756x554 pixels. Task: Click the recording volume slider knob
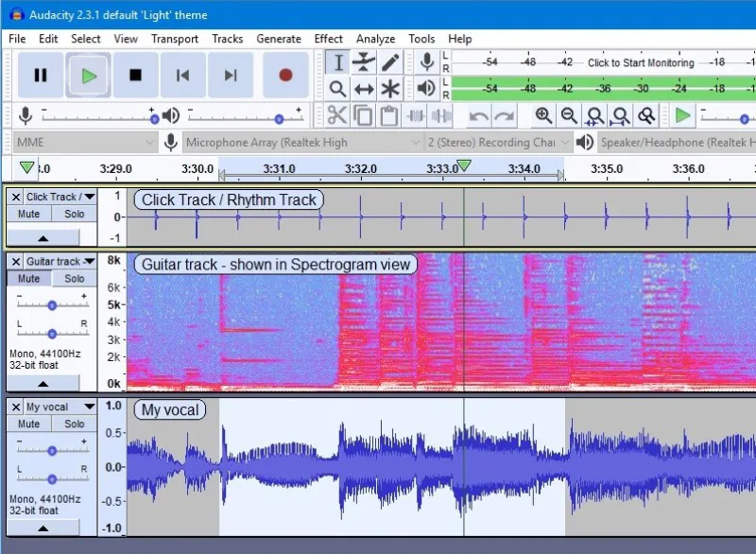click(154, 118)
